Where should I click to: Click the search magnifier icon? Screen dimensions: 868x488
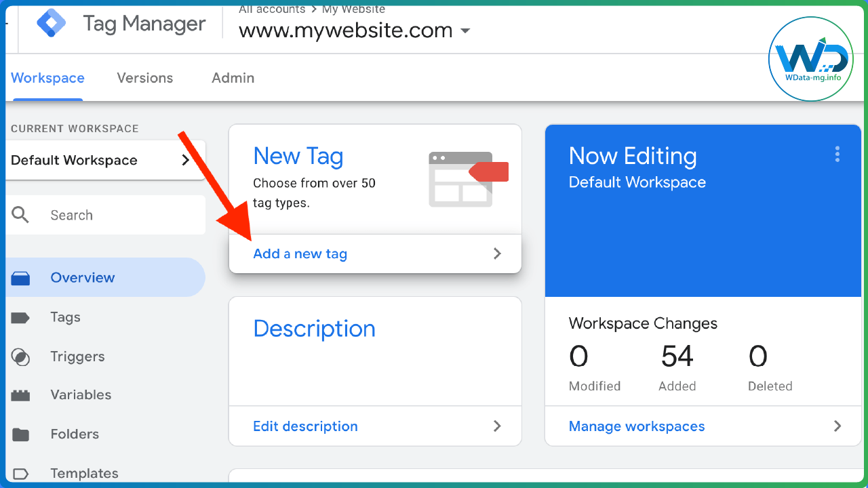(x=20, y=215)
